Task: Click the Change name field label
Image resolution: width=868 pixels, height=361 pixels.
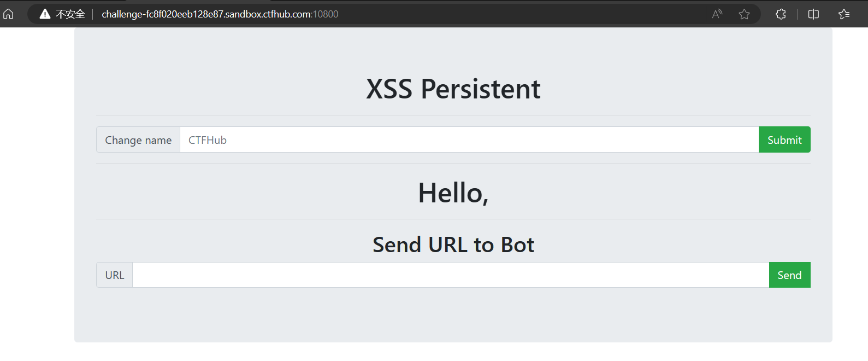Action: [138, 140]
